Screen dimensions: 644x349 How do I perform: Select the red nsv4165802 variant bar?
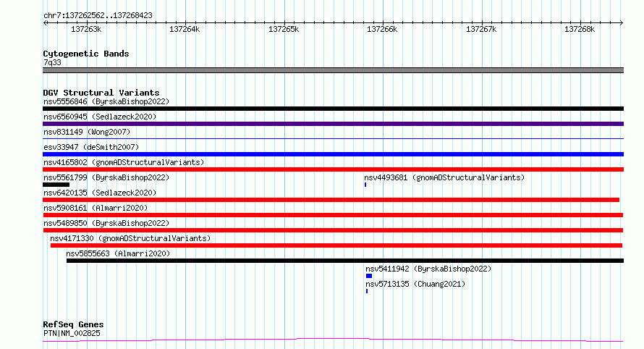coord(333,169)
